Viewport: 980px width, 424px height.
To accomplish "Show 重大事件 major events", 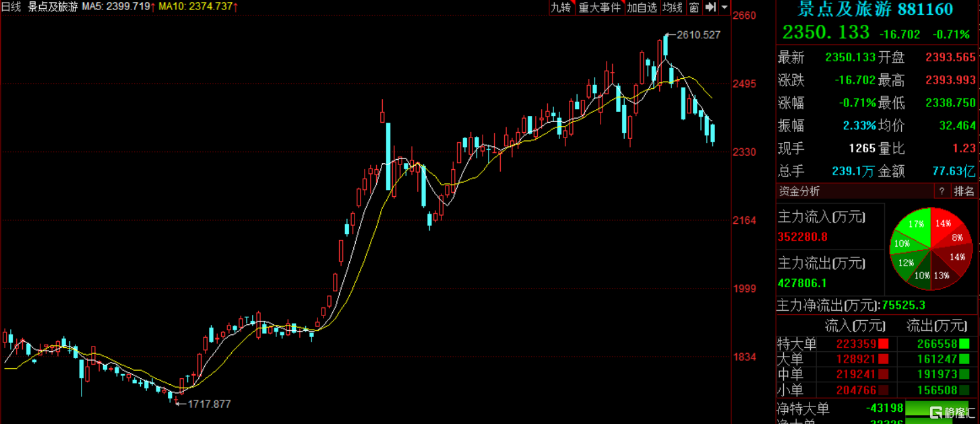I will 599,7.
